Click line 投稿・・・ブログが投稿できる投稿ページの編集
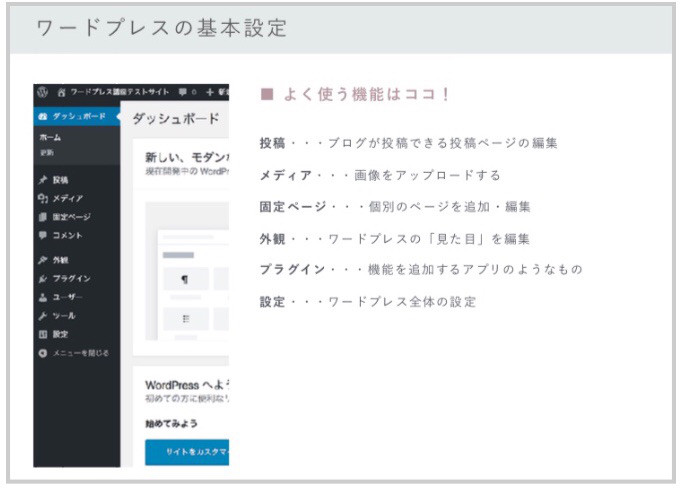The width and height of the screenshot is (681, 488). 408,143
